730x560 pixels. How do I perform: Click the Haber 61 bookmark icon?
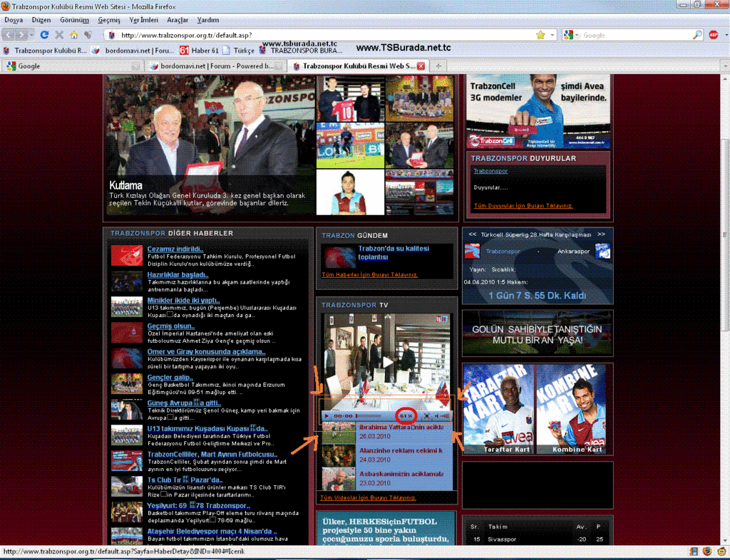[185, 51]
